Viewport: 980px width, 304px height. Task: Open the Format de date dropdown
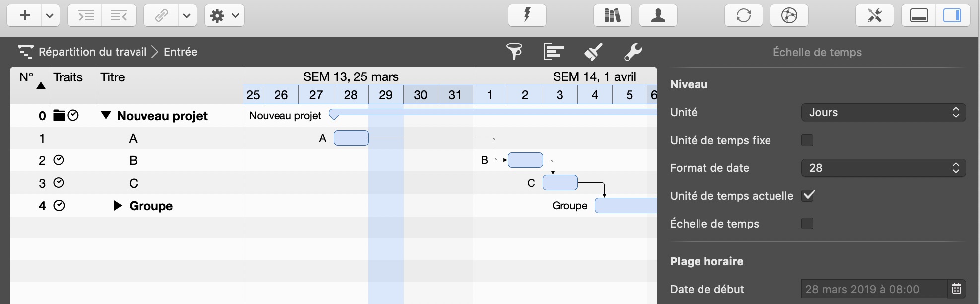point(883,168)
